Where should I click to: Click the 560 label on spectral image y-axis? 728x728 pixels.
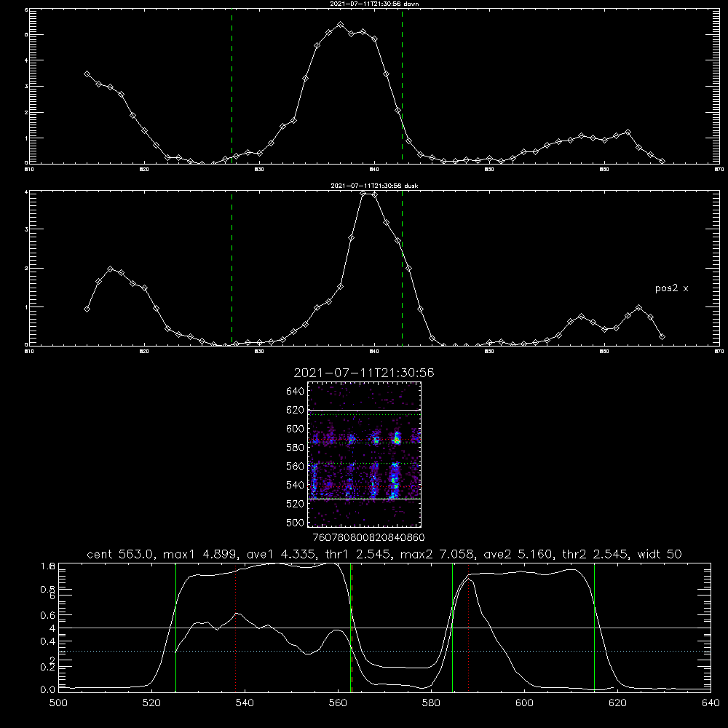pyautogui.click(x=296, y=466)
